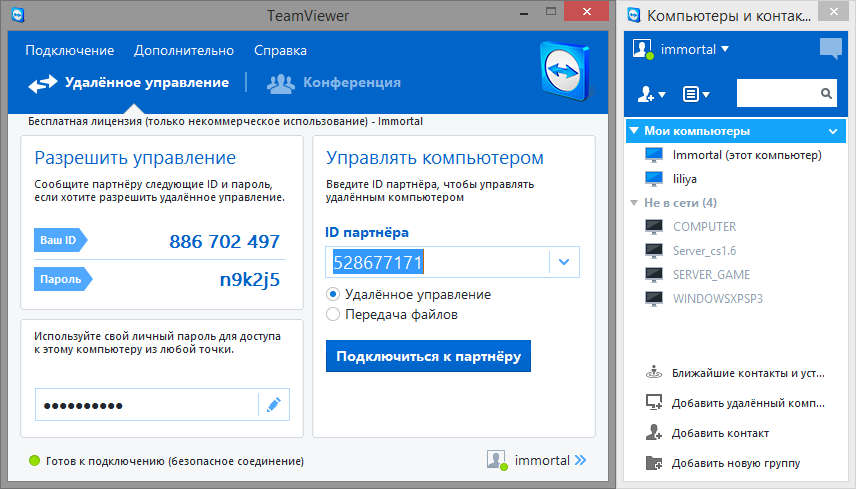Click the free license notice text
Viewport: 856px width, 489px height.
tap(225, 121)
